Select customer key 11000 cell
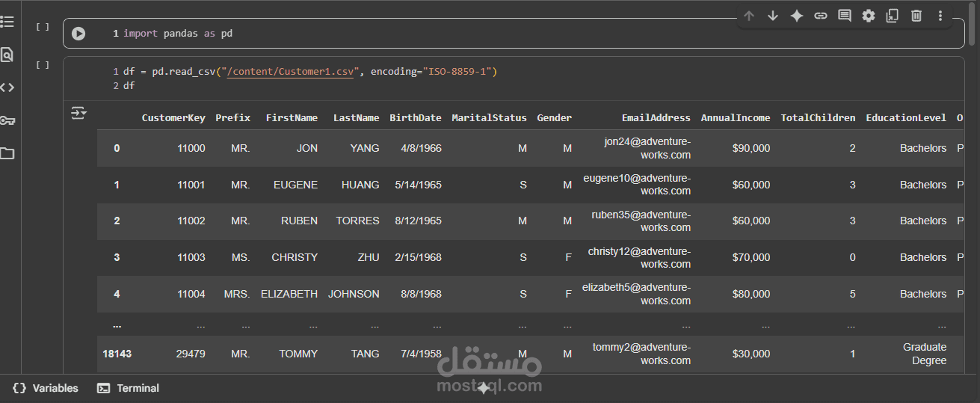The width and height of the screenshot is (980, 403). click(x=191, y=148)
